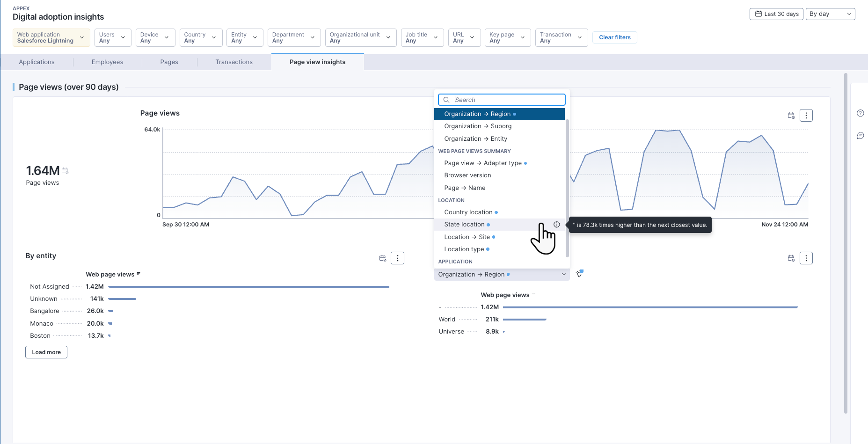Click the Page views chart three-dot menu
This screenshot has height=444, width=868.
click(x=806, y=116)
